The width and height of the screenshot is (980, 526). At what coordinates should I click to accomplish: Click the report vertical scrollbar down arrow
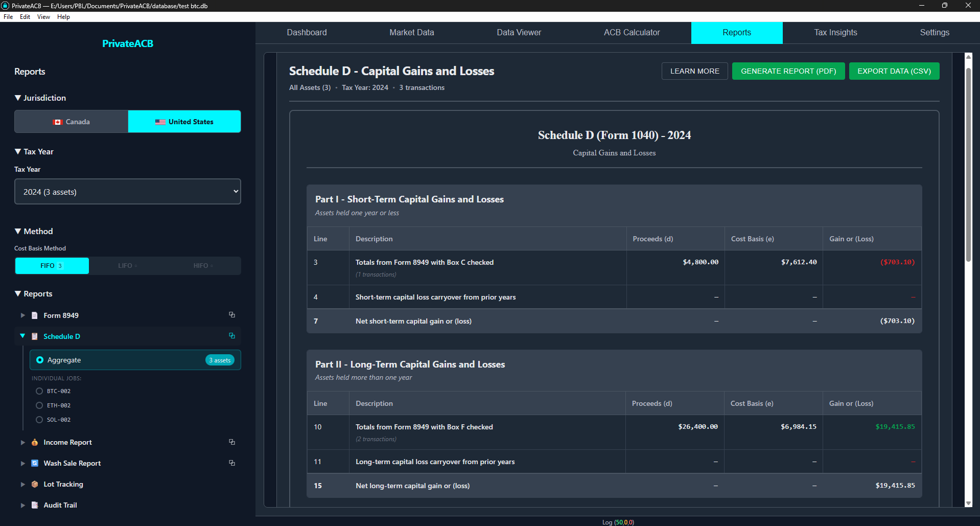coord(968,503)
